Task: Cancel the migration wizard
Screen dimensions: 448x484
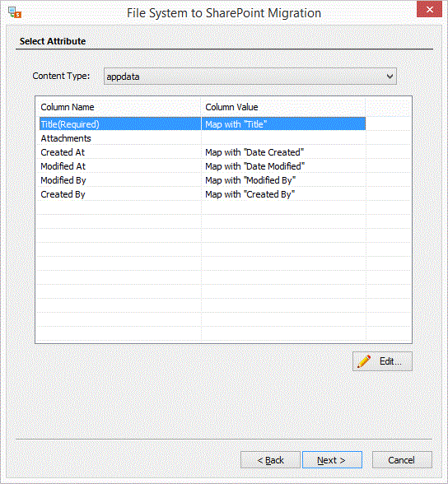Action: [x=402, y=460]
